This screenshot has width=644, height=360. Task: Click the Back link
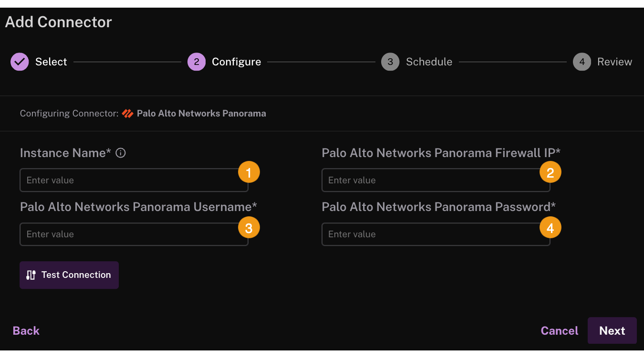[26, 330]
